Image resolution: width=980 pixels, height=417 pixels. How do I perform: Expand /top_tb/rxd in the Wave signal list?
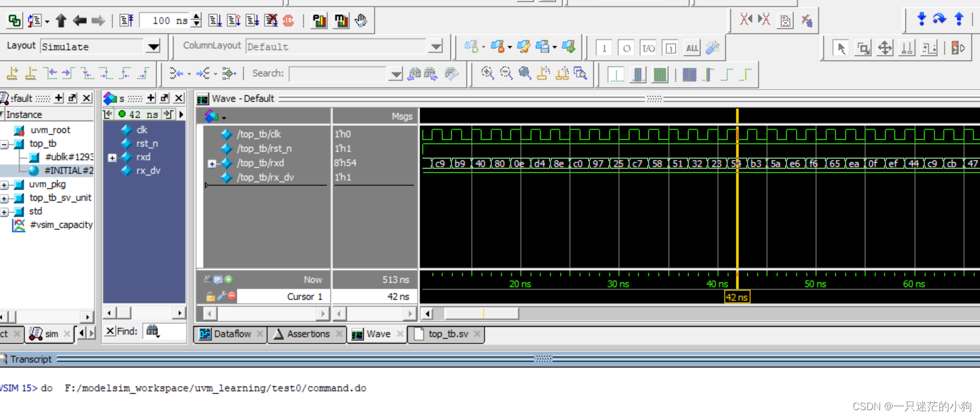tap(212, 164)
